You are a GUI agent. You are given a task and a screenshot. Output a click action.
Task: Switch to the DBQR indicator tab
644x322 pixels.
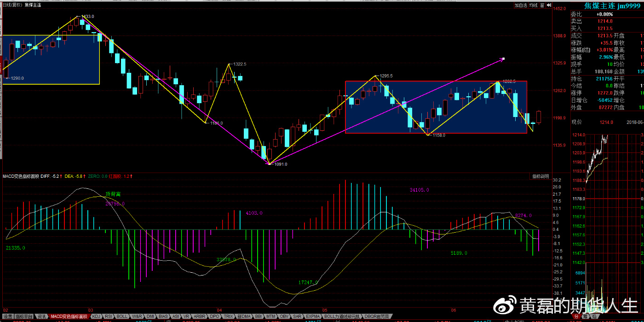376,317
